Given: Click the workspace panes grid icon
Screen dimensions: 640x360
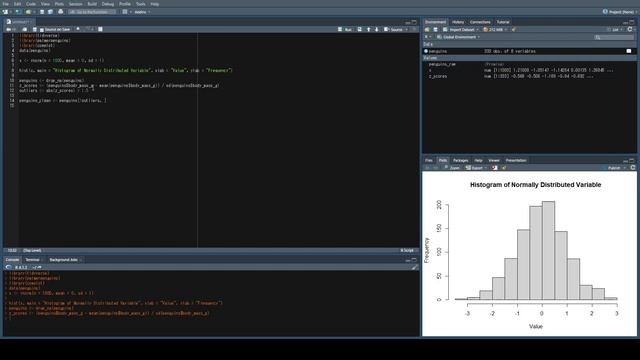Looking at the screenshot, I should [125, 12].
